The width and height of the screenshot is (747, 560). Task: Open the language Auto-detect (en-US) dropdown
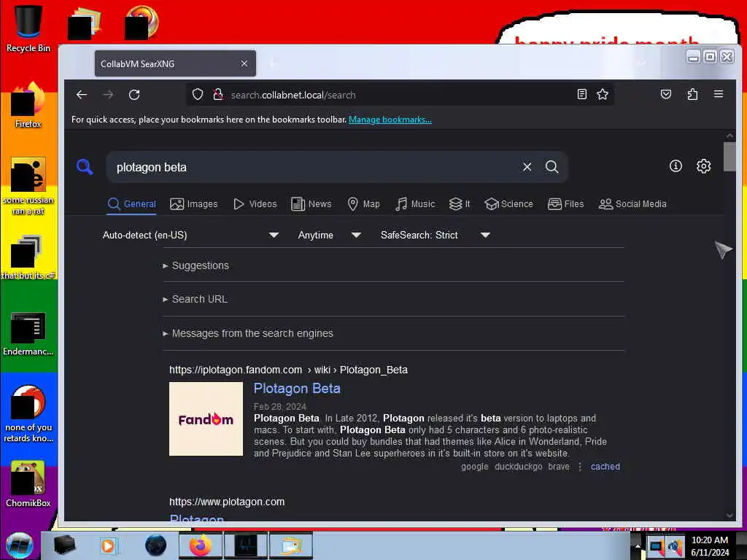coord(190,235)
